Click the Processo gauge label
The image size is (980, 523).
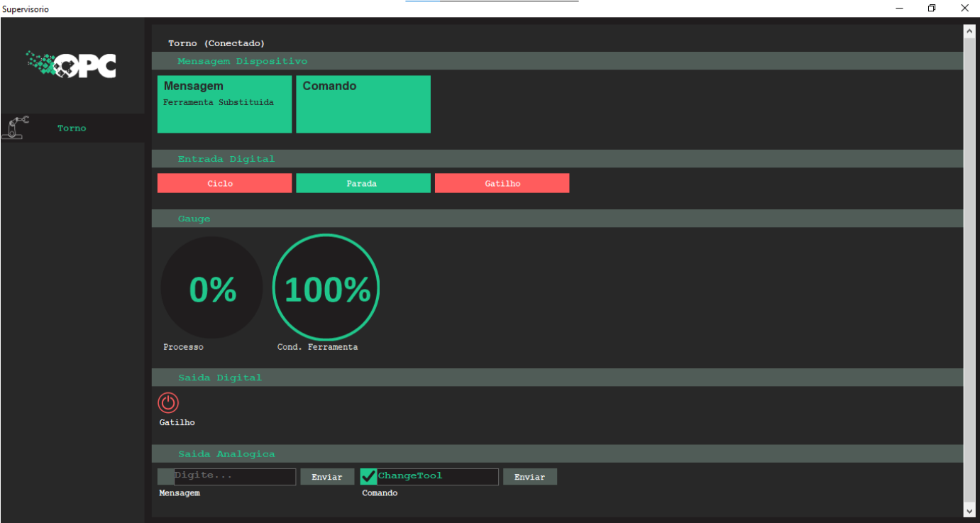pos(183,347)
